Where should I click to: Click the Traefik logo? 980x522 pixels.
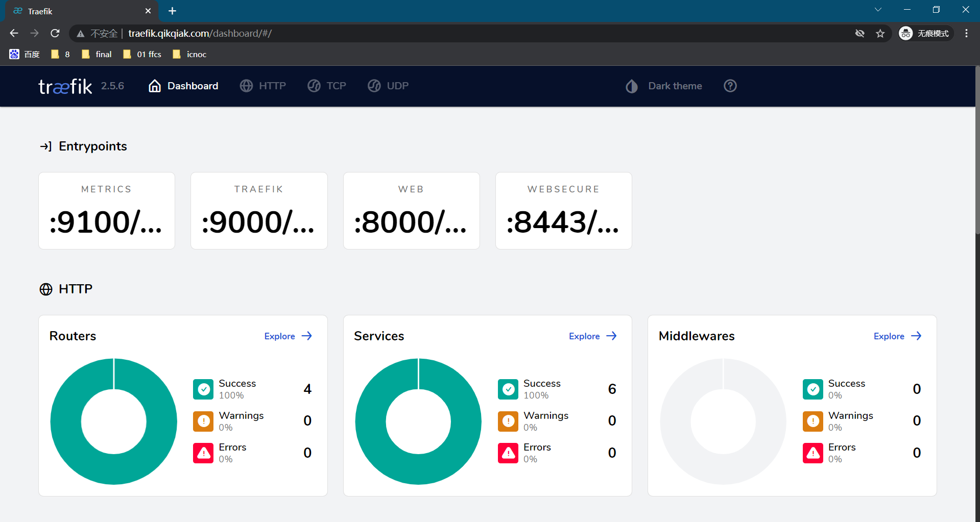pyautogui.click(x=65, y=86)
